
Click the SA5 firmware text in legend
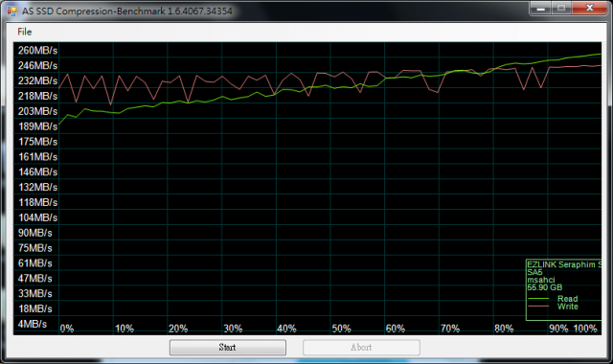pyautogui.click(x=534, y=272)
